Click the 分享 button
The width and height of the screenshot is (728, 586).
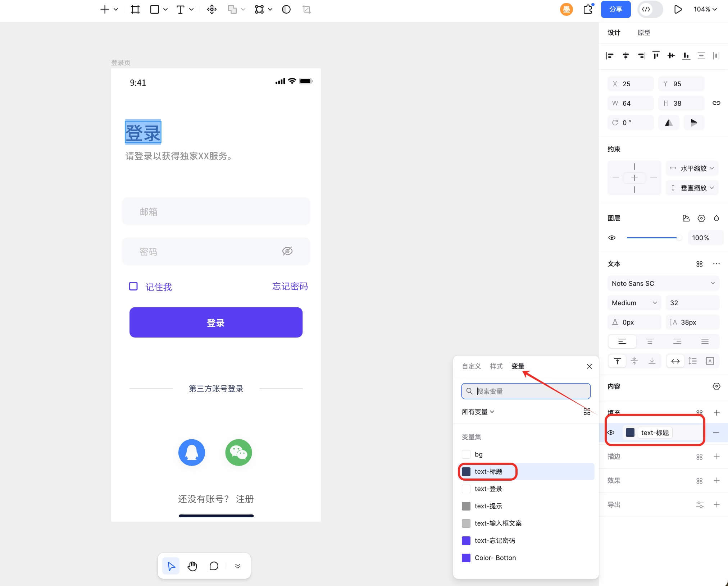point(615,9)
